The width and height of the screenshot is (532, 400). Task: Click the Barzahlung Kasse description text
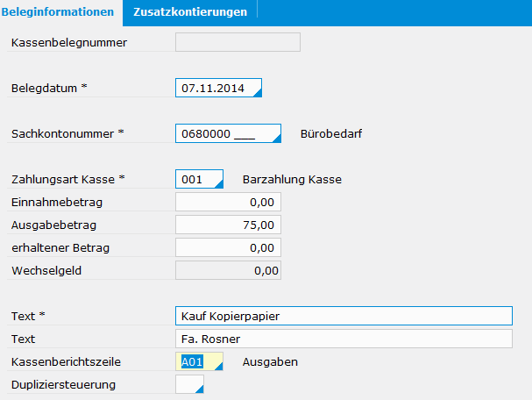[x=292, y=179]
